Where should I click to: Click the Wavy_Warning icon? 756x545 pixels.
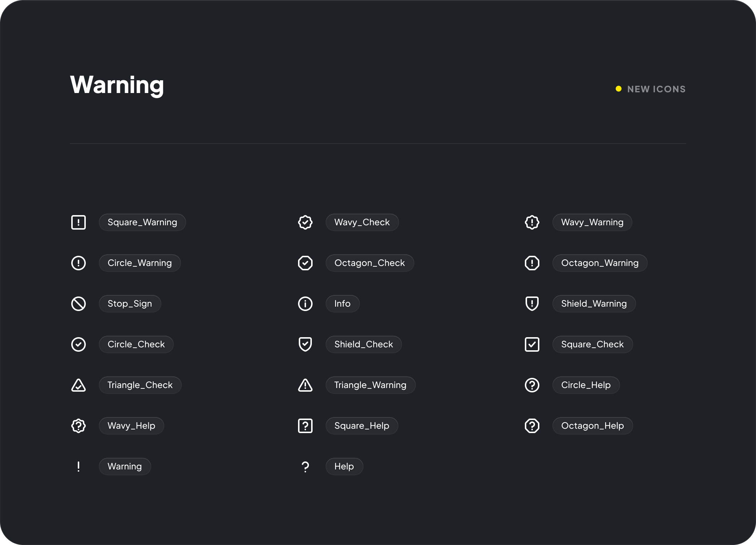[x=532, y=222]
